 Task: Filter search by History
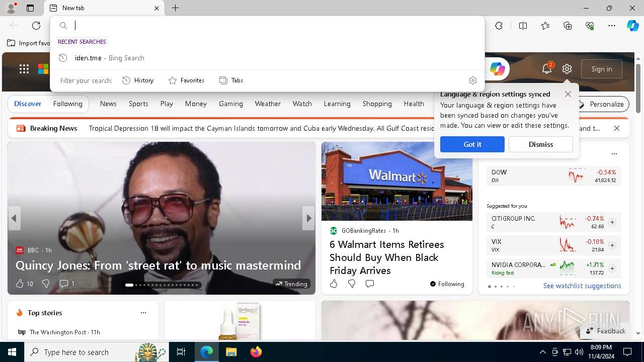point(138,80)
